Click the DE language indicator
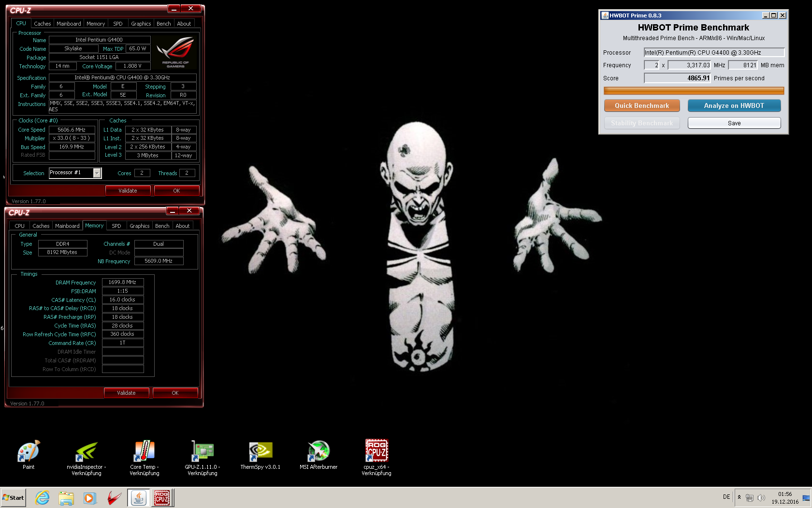 coord(726,497)
